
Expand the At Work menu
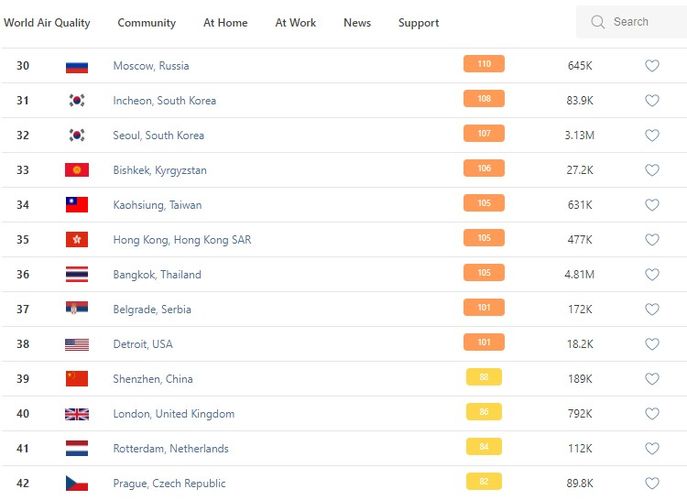click(x=295, y=23)
